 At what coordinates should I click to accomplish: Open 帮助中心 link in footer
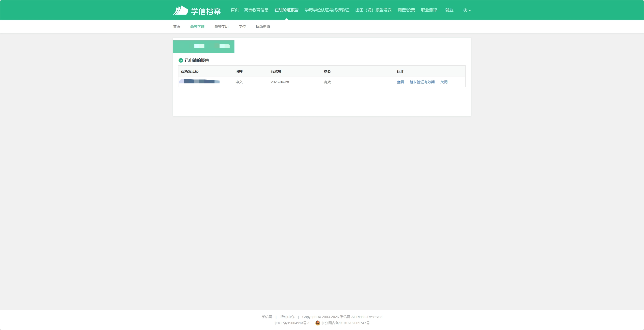pyautogui.click(x=287, y=317)
